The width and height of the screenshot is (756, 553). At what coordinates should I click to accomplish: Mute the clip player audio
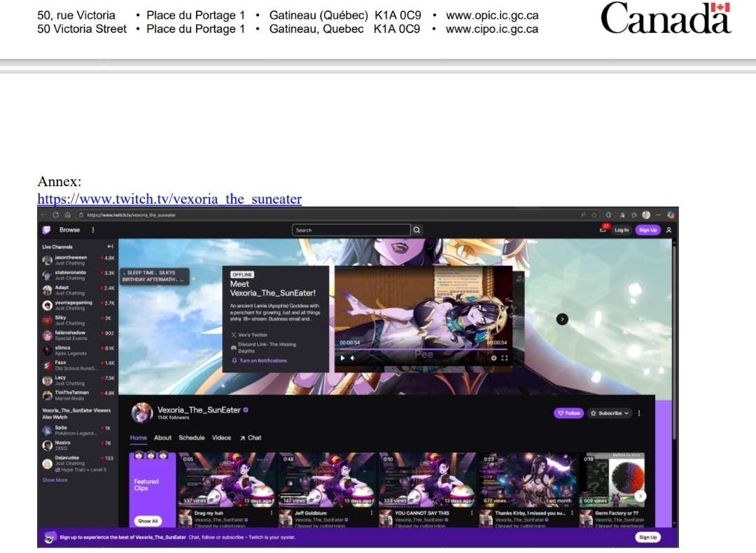click(x=353, y=357)
